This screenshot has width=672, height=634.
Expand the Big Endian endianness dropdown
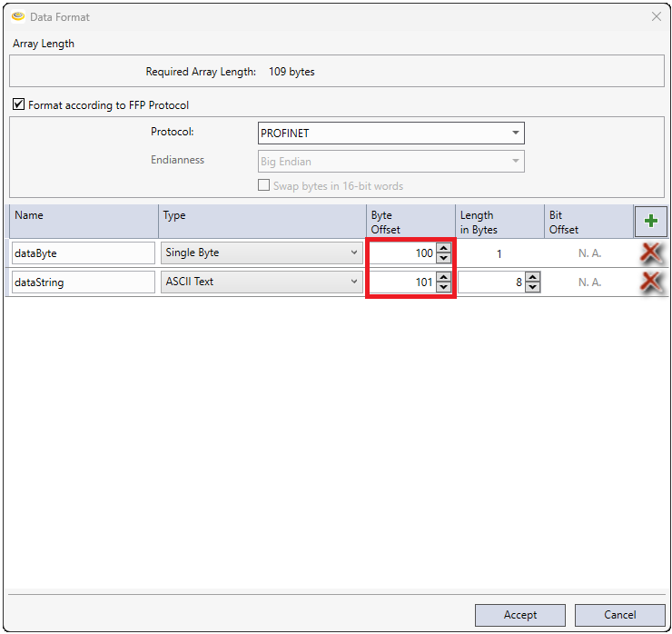point(390,162)
